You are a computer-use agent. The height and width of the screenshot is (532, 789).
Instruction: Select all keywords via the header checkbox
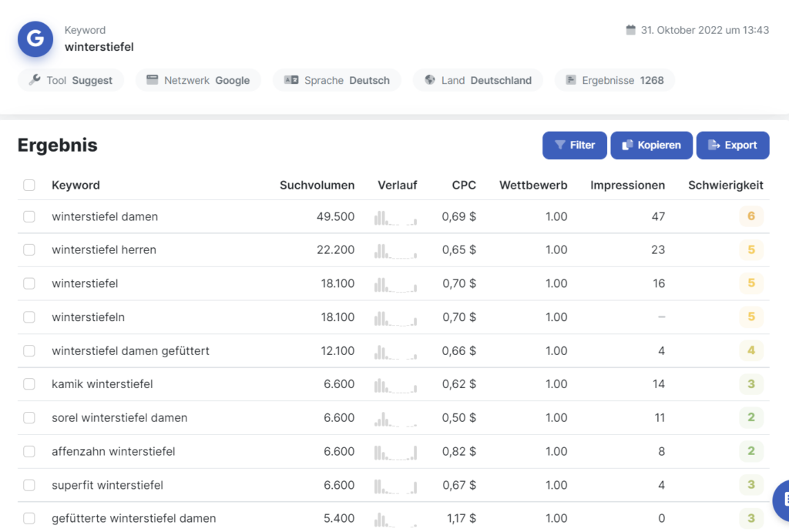29,185
